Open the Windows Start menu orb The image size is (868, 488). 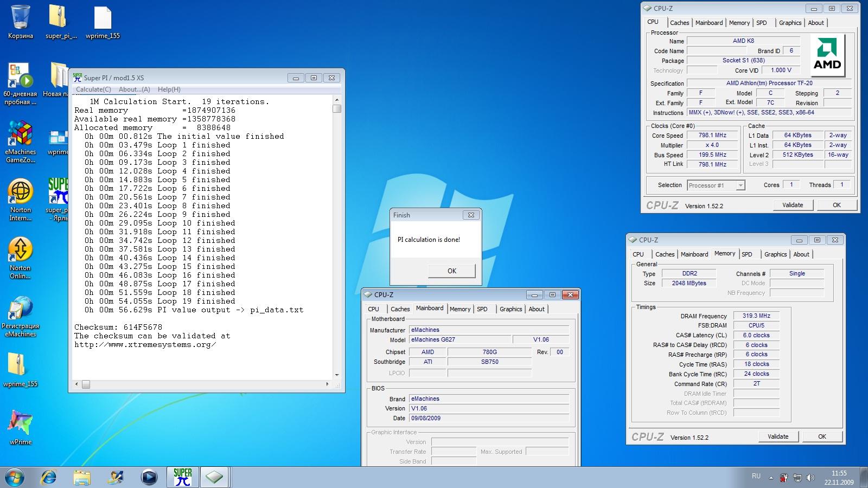(15, 477)
